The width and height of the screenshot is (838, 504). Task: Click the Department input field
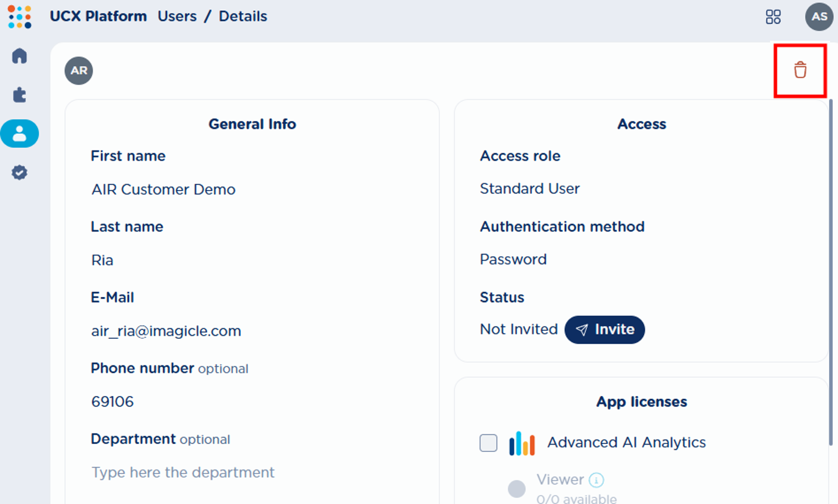pyautogui.click(x=252, y=472)
